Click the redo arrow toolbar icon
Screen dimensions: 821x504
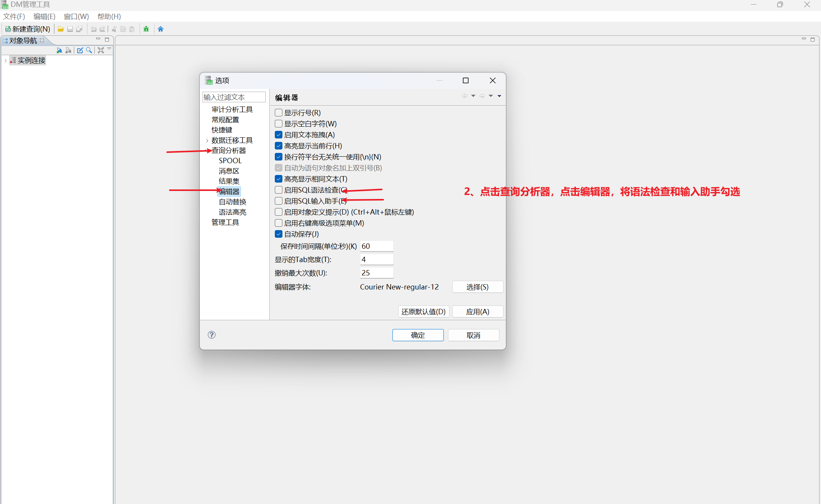102,29
